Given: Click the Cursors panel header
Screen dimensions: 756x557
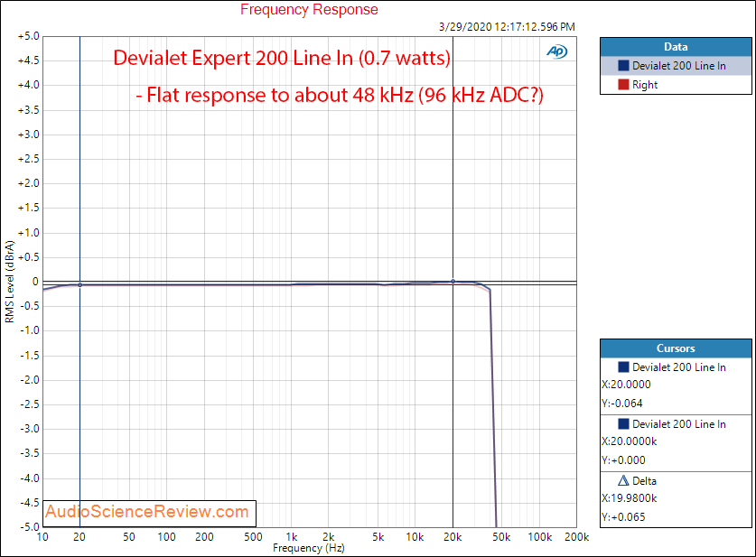Looking at the screenshot, I should pos(676,348).
